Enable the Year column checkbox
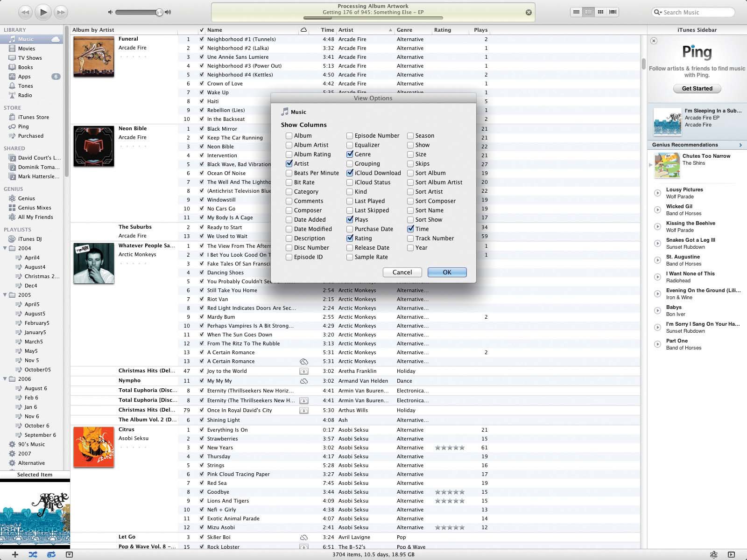Viewport: 747px width, 560px height. [x=410, y=248]
